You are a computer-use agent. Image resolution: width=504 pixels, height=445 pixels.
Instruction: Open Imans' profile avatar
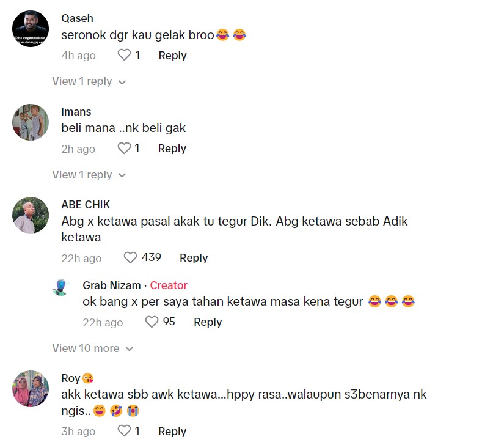pyautogui.click(x=31, y=122)
